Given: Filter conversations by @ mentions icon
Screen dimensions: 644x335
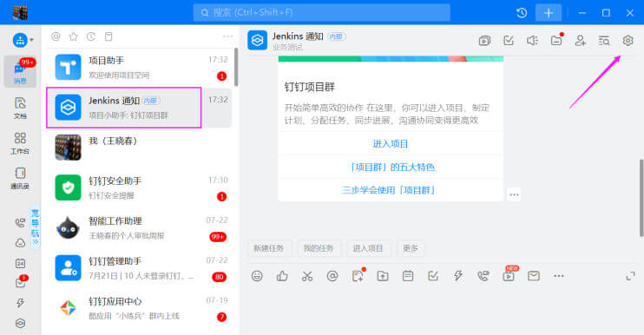Looking at the screenshot, I should (56, 36).
